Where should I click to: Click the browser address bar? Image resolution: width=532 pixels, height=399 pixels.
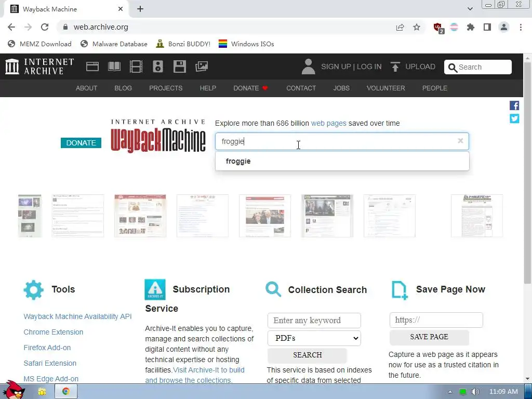point(225,27)
